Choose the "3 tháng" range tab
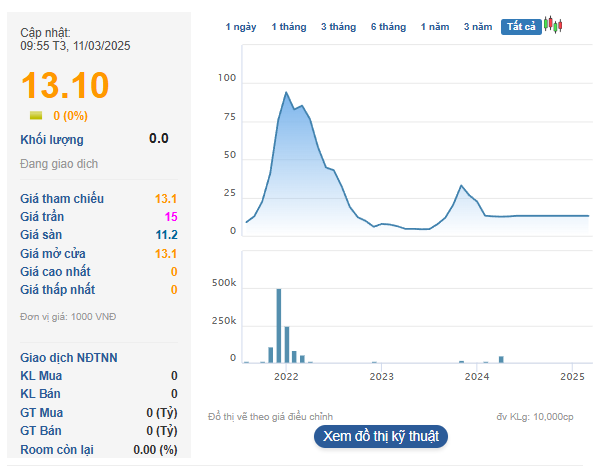 339,27
